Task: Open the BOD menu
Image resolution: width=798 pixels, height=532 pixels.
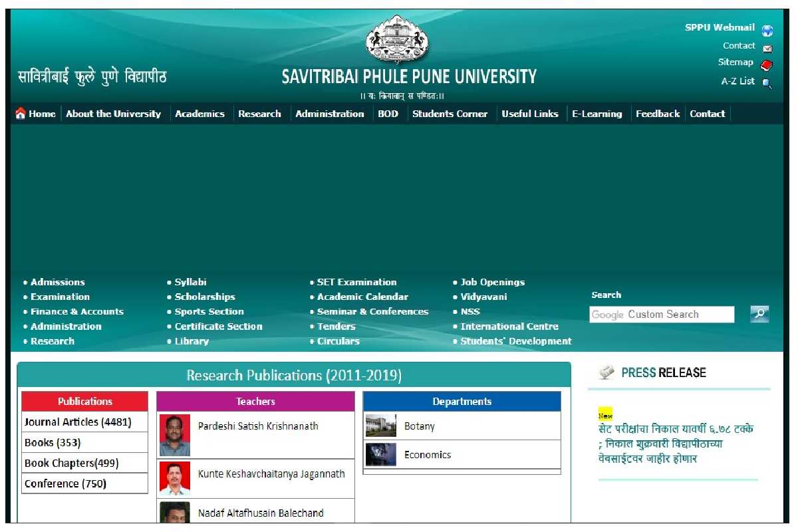Action: pyautogui.click(x=388, y=114)
